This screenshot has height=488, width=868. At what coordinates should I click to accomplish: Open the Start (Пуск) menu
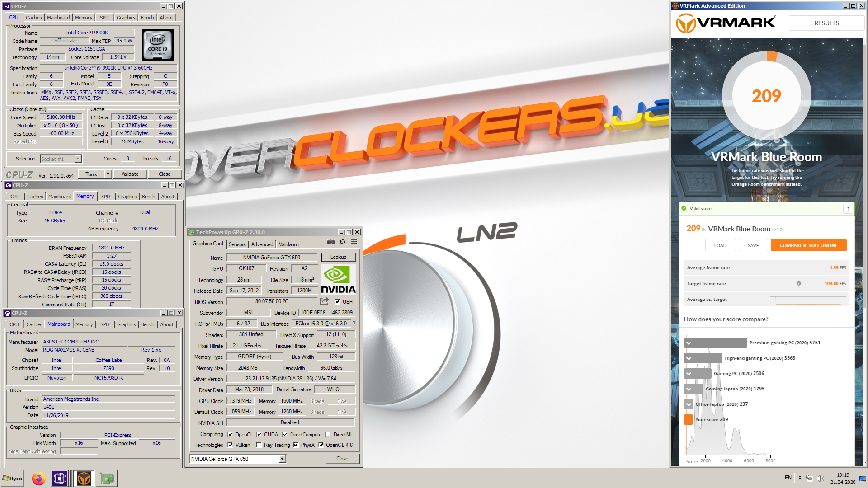tap(13, 479)
